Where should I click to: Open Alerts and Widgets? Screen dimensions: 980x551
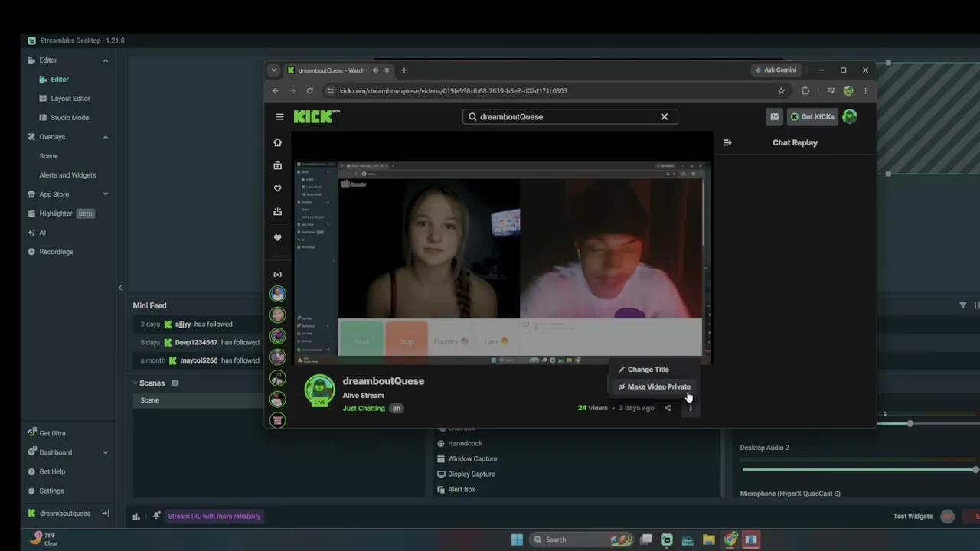point(67,175)
